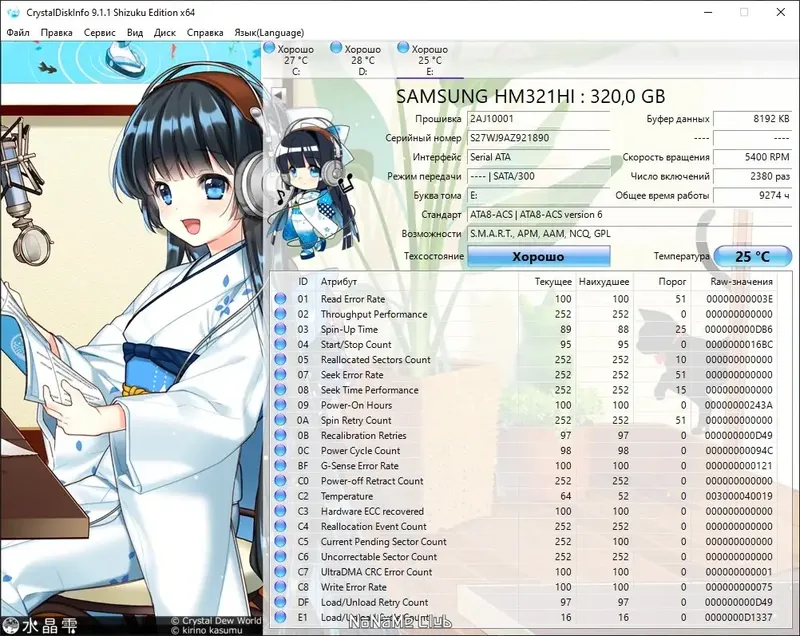Select raw value 003000040019
Screen dimensions: 800x636
[739, 496]
